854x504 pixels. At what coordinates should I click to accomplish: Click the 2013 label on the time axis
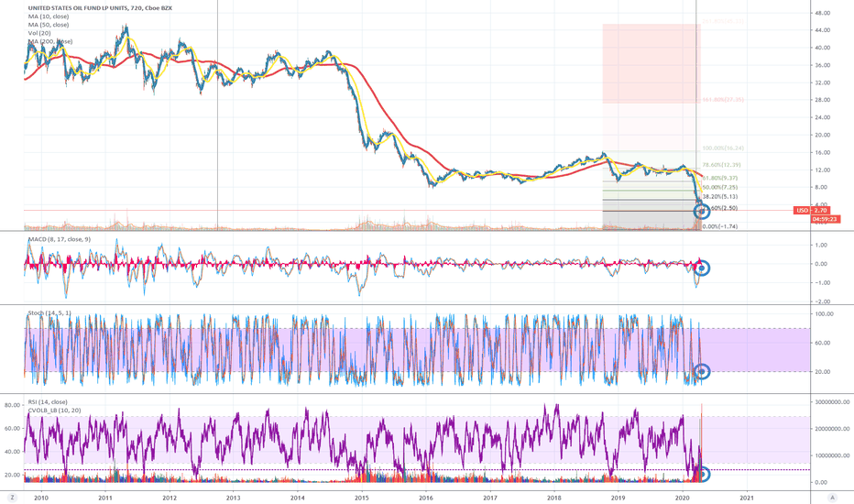(233, 498)
